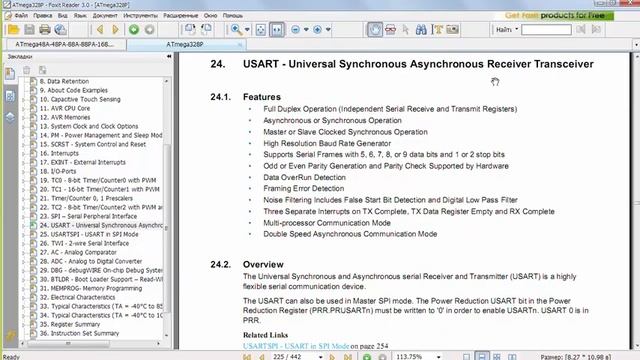
Task: Click the email/globe document icon
Action: [x=60, y=29]
